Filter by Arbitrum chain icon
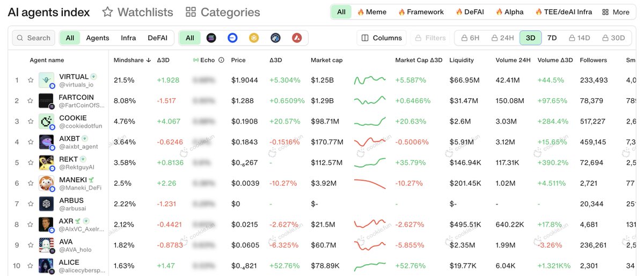This screenshot has height=276, width=644. (x=275, y=38)
